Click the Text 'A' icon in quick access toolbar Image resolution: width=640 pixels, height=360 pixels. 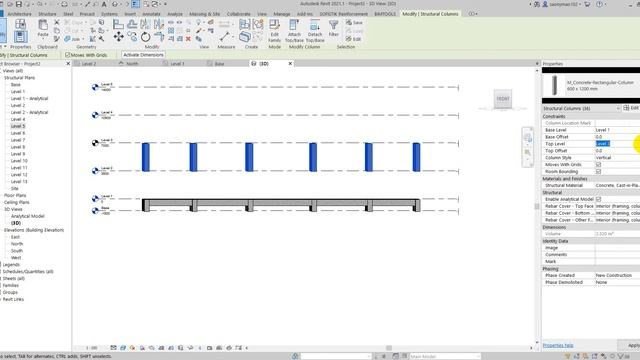tap(104, 4)
